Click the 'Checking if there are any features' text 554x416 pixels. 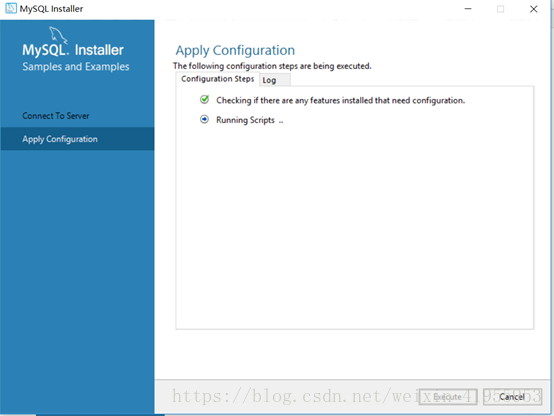(x=341, y=100)
